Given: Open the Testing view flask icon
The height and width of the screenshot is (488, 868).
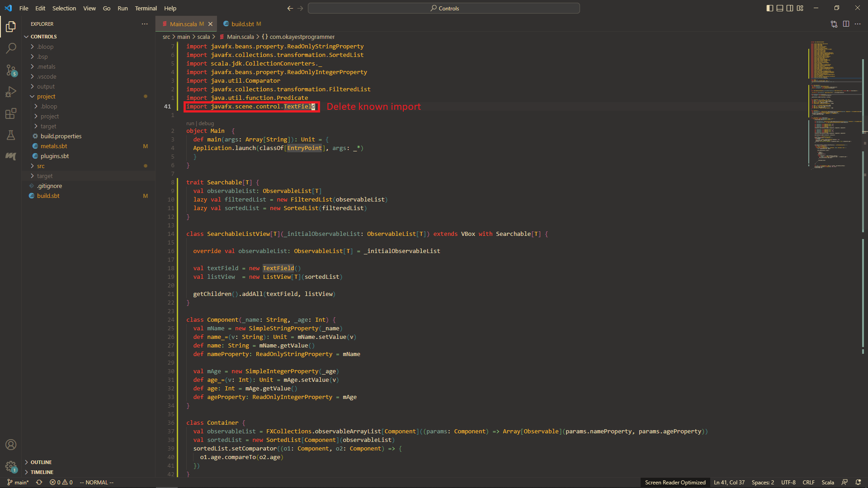Looking at the screenshot, I should [x=11, y=135].
